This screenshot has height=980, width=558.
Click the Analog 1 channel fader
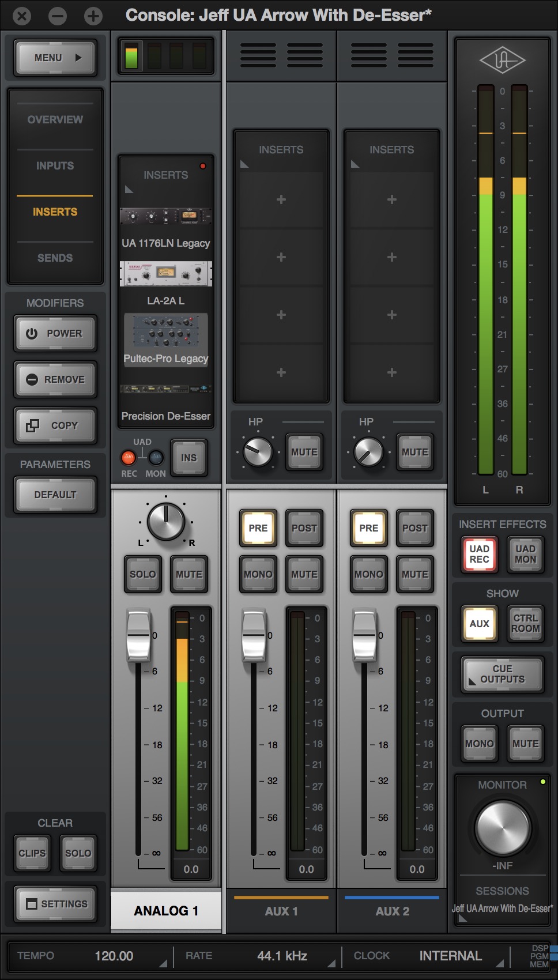(138, 635)
